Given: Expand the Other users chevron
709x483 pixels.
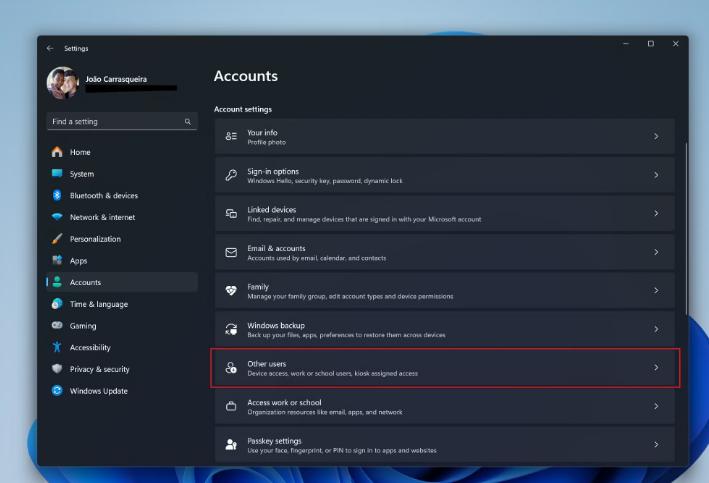Looking at the screenshot, I should (x=656, y=367).
